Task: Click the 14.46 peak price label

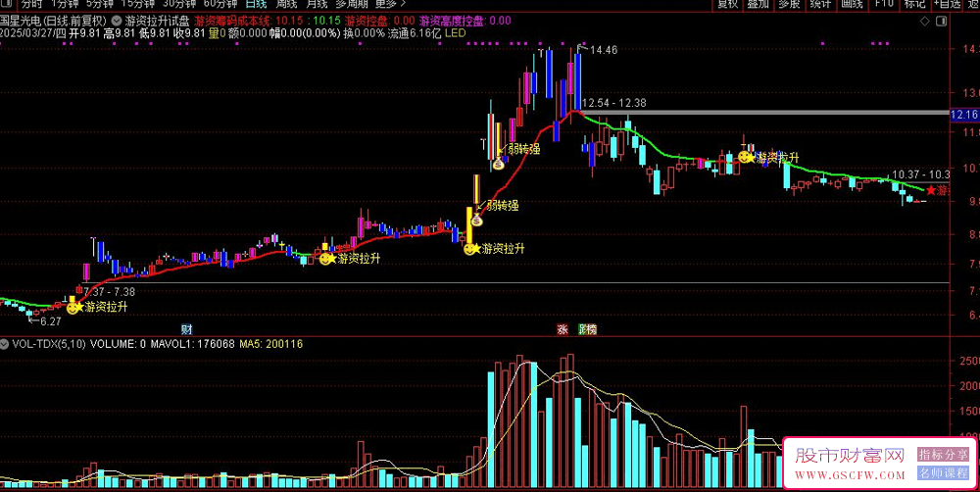Action: pos(603,50)
